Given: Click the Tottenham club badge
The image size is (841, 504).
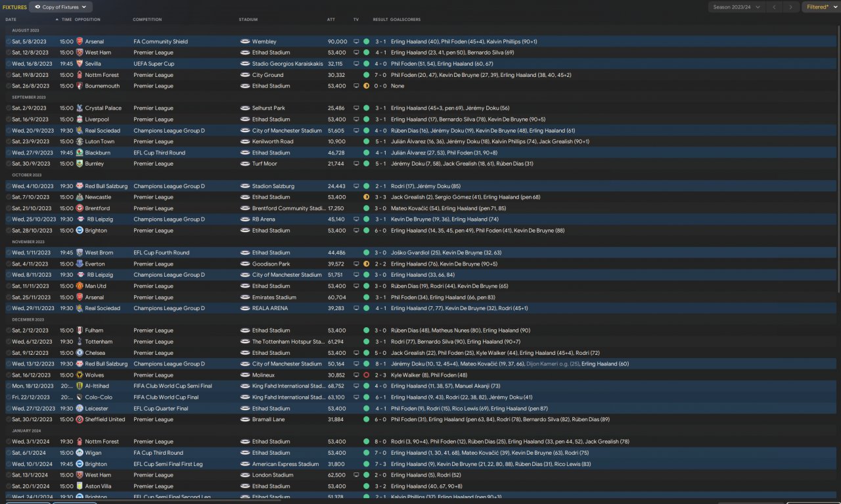Looking at the screenshot, I should (80, 342).
